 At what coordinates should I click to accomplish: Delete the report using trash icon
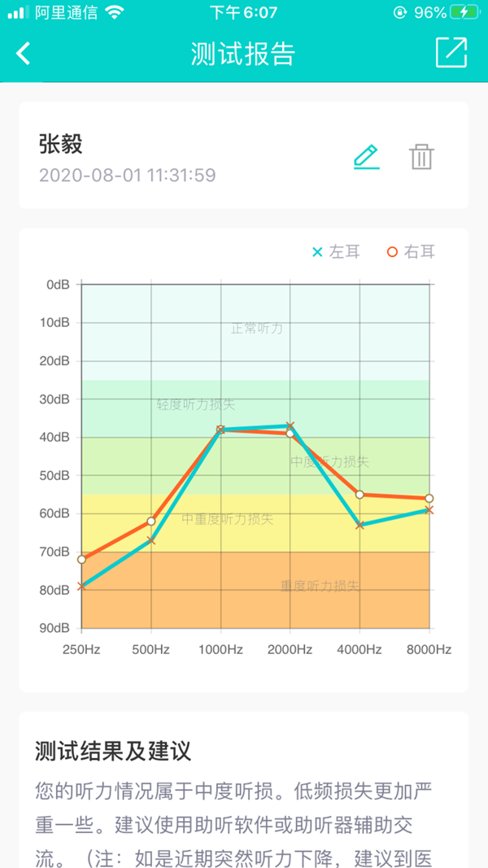pyautogui.click(x=422, y=157)
